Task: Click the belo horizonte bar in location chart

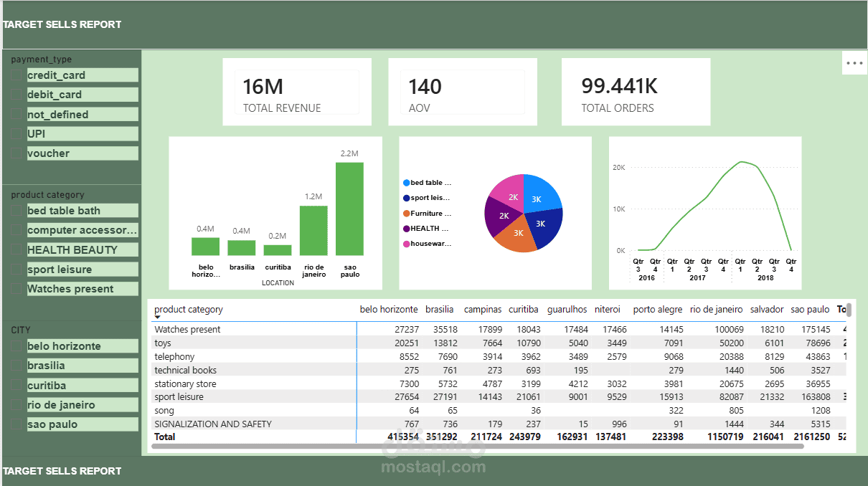Action: pos(205,247)
